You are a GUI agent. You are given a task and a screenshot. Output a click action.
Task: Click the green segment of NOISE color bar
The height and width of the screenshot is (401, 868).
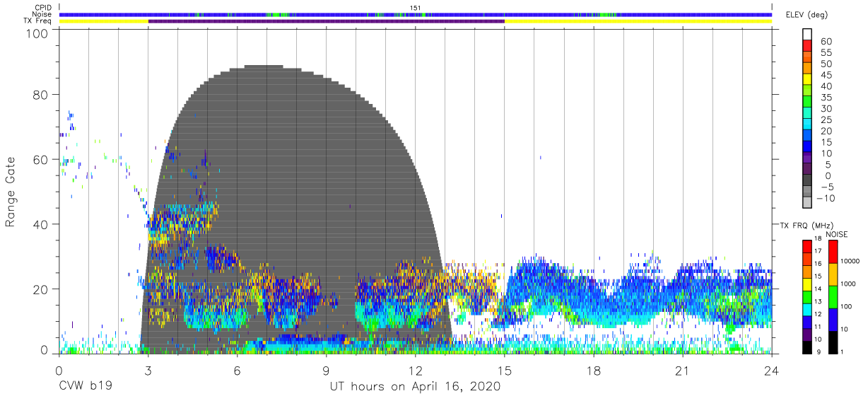pyautogui.click(x=833, y=296)
